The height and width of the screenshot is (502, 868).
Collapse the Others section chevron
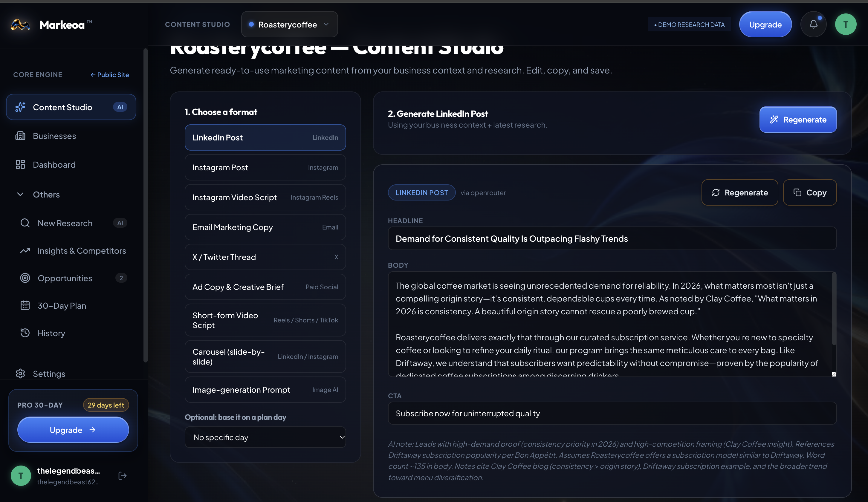(20, 194)
